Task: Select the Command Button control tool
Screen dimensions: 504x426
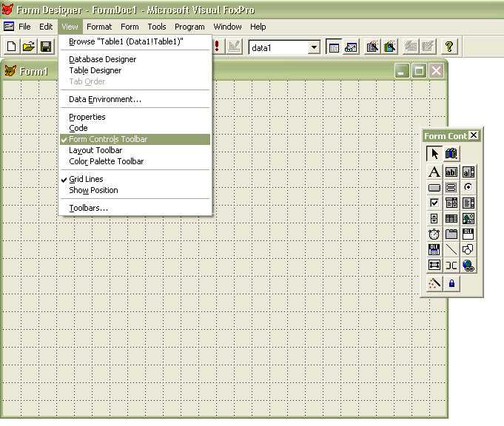Action: coord(434,187)
